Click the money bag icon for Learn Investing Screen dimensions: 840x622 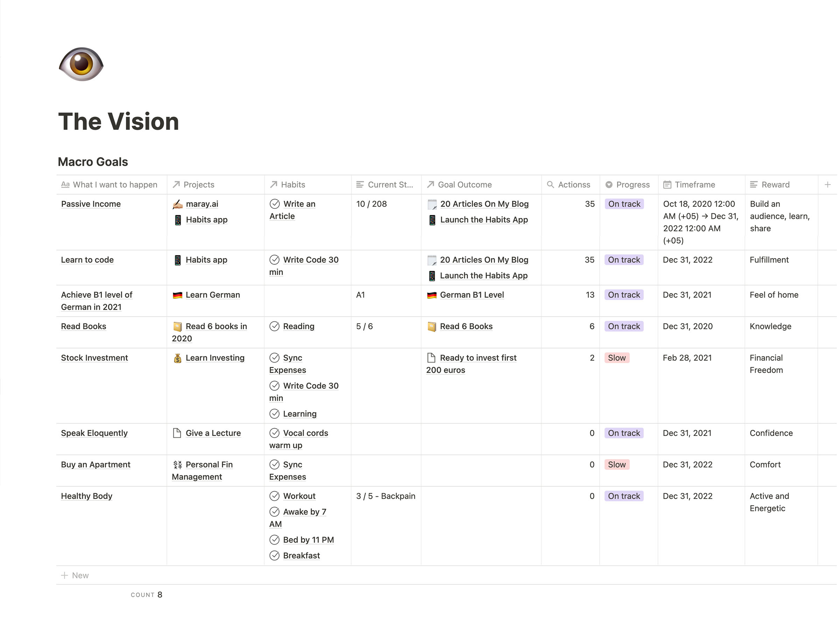point(177,358)
